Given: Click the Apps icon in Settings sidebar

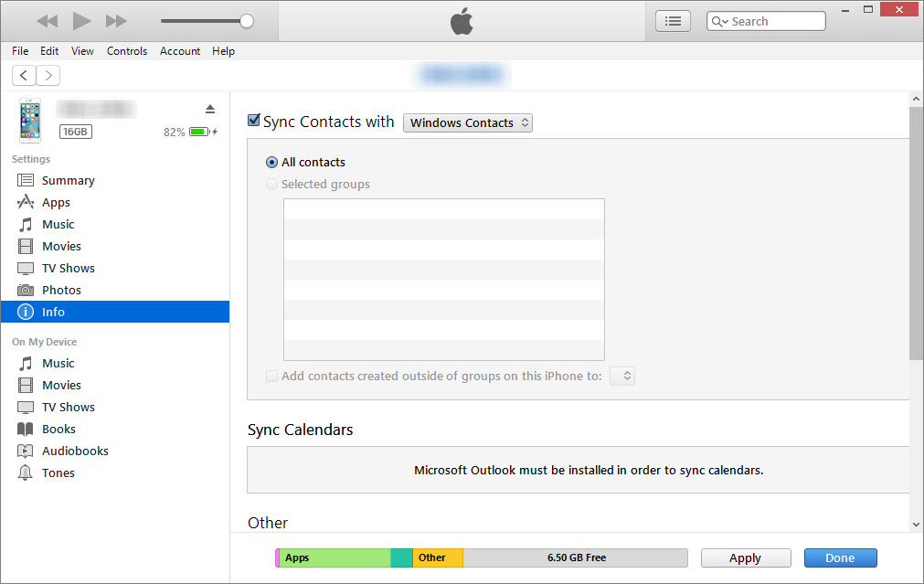Looking at the screenshot, I should pyautogui.click(x=26, y=202).
